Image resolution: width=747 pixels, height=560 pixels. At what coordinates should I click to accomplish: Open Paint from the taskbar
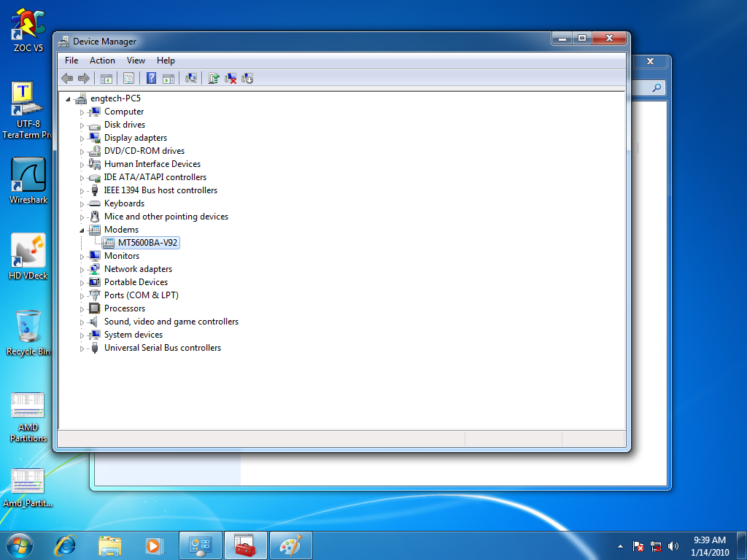(290, 545)
